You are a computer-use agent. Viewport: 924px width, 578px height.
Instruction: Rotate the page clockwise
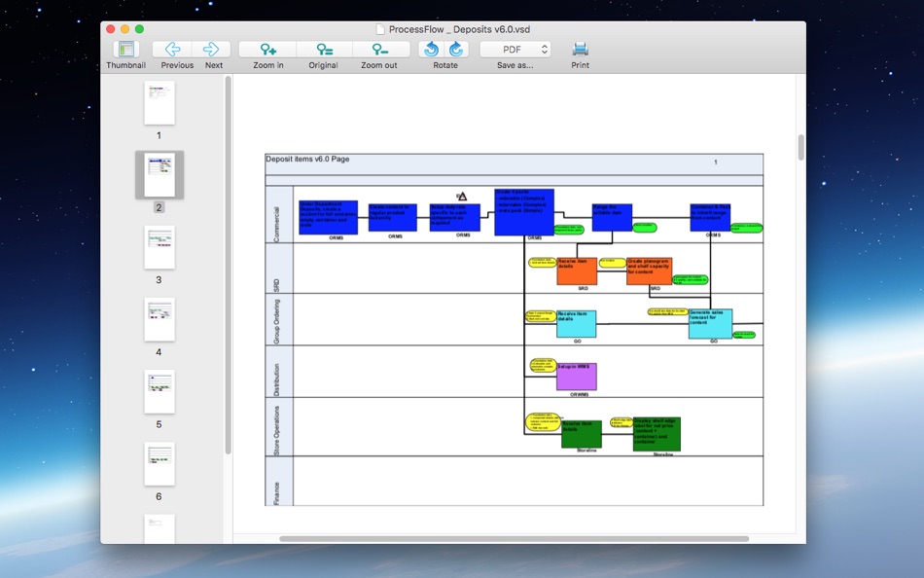tap(457, 49)
